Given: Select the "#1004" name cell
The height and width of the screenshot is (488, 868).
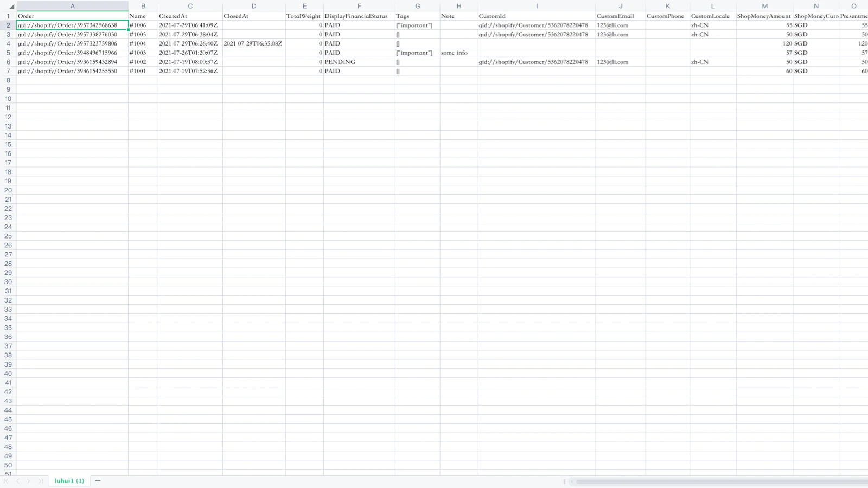Looking at the screenshot, I should click(x=143, y=43).
